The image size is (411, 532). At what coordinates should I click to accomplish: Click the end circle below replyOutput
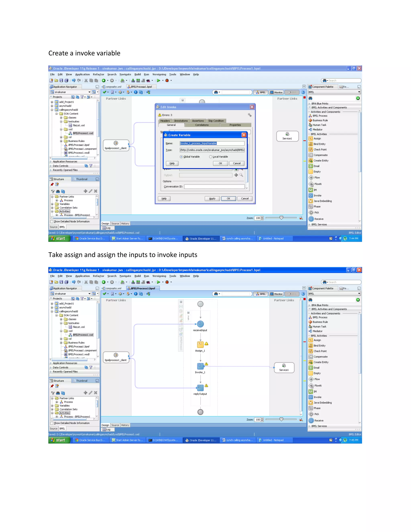point(200,412)
